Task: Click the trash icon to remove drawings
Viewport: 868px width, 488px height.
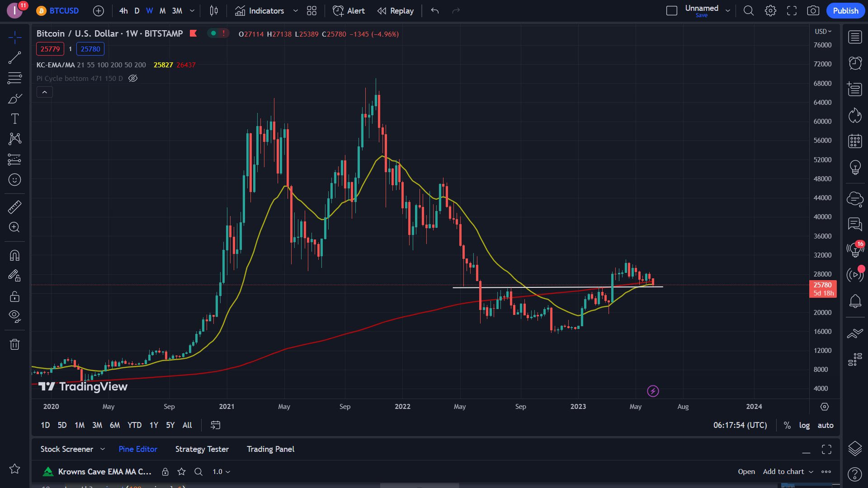Action: [15, 344]
